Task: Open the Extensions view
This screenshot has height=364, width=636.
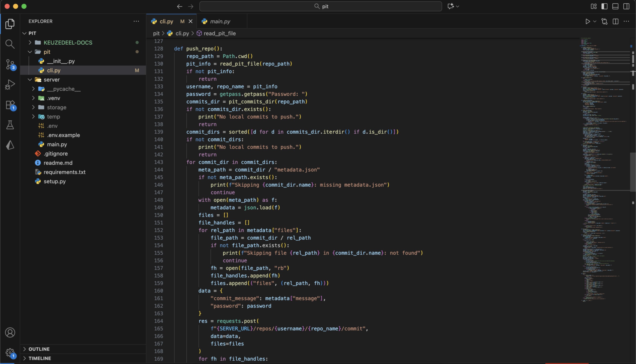Action: coord(10,105)
